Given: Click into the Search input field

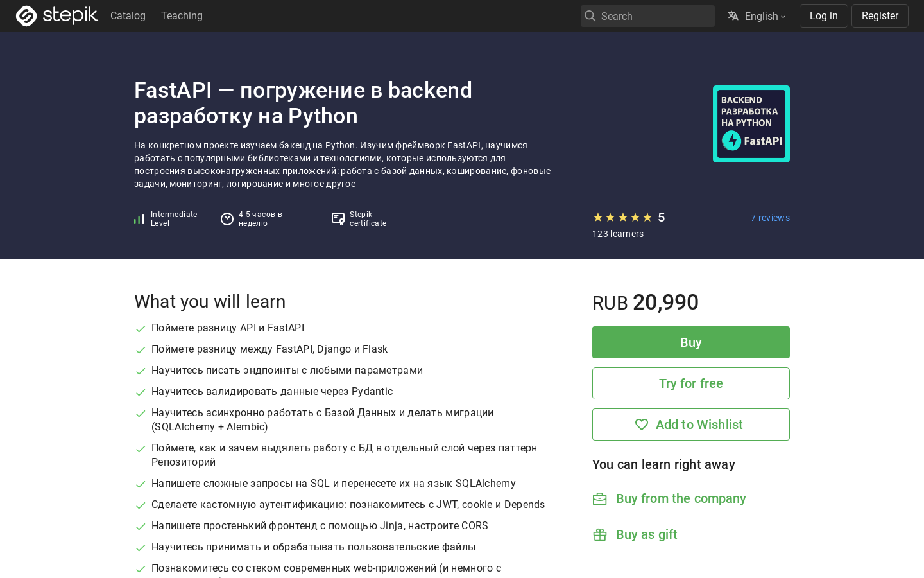Looking at the screenshot, I should tap(647, 16).
